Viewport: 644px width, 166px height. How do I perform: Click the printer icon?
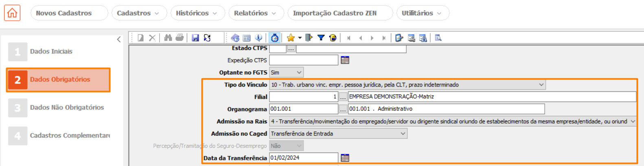(x=180, y=38)
